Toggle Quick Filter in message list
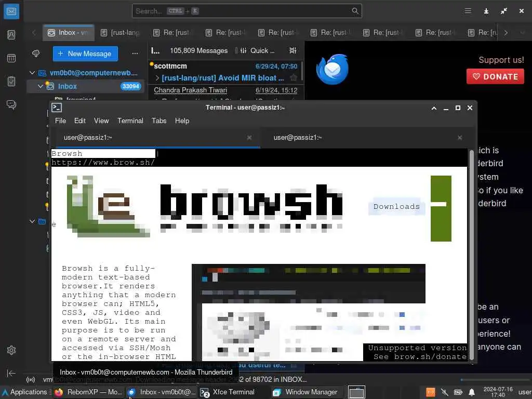The image size is (532, 399). 258,50
